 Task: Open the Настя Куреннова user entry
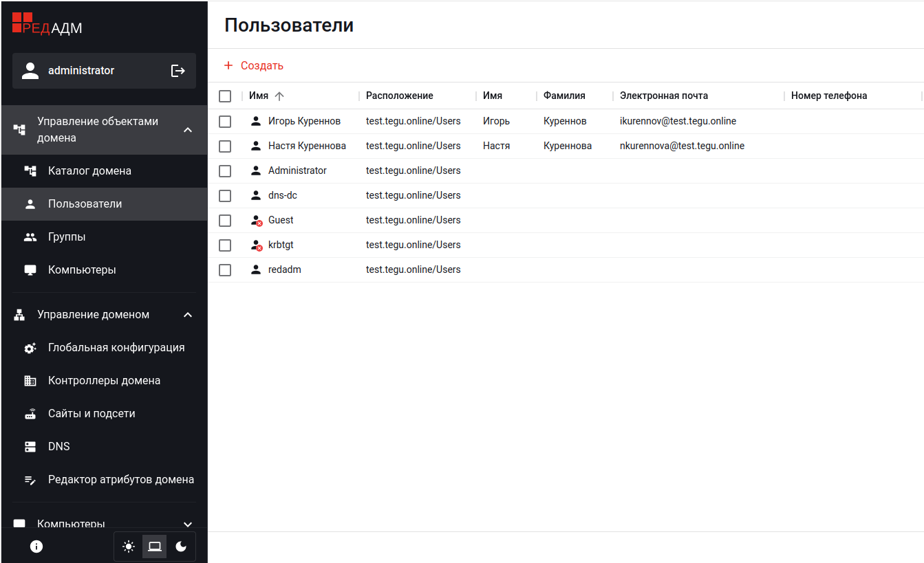click(307, 146)
